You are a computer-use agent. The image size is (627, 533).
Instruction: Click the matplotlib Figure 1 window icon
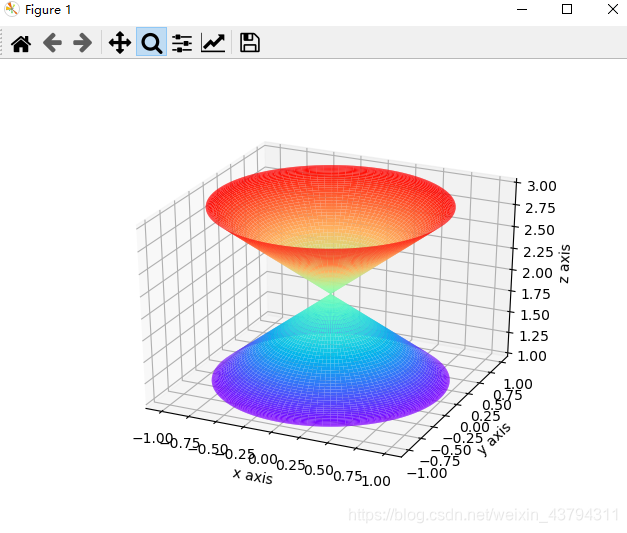point(12,9)
